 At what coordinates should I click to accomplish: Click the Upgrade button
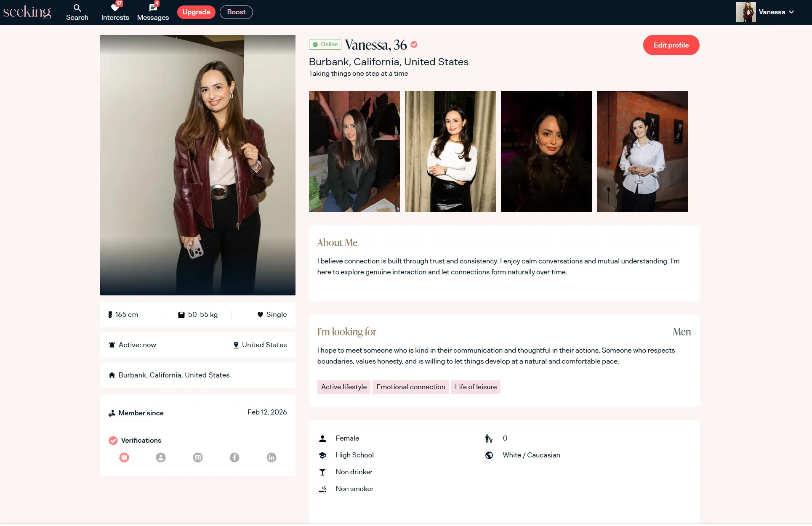tap(196, 12)
